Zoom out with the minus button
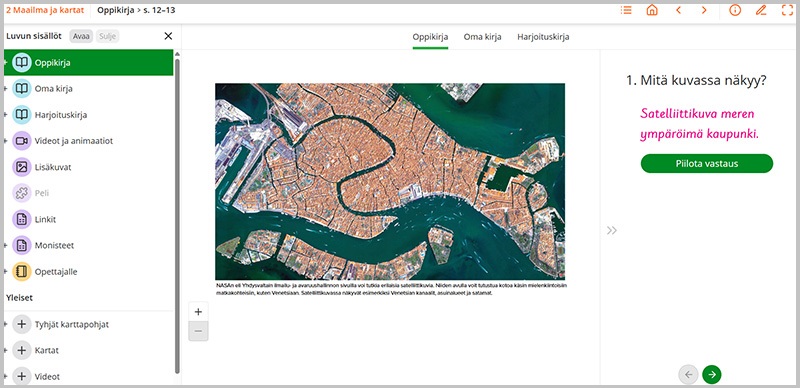Image resolution: width=800 pixels, height=388 pixels. tap(198, 331)
